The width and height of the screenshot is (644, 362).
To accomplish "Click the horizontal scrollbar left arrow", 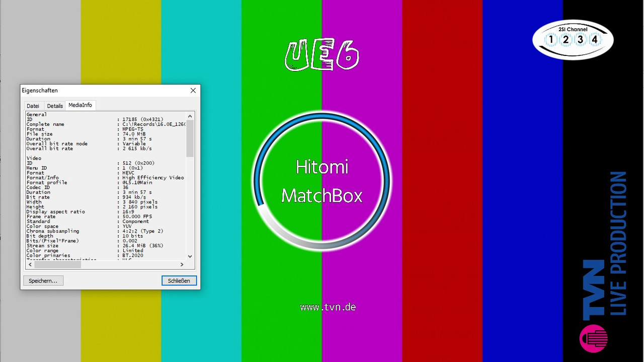I will click(x=30, y=264).
